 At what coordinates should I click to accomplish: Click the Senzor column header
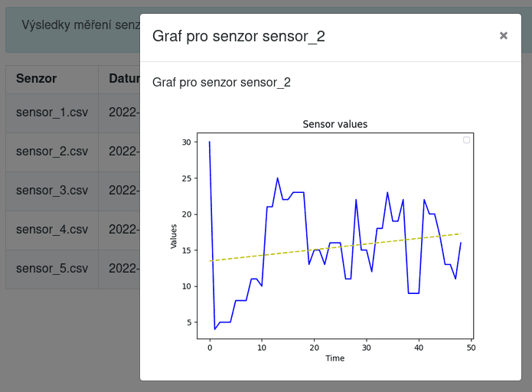pyautogui.click(x=36, y=78)
